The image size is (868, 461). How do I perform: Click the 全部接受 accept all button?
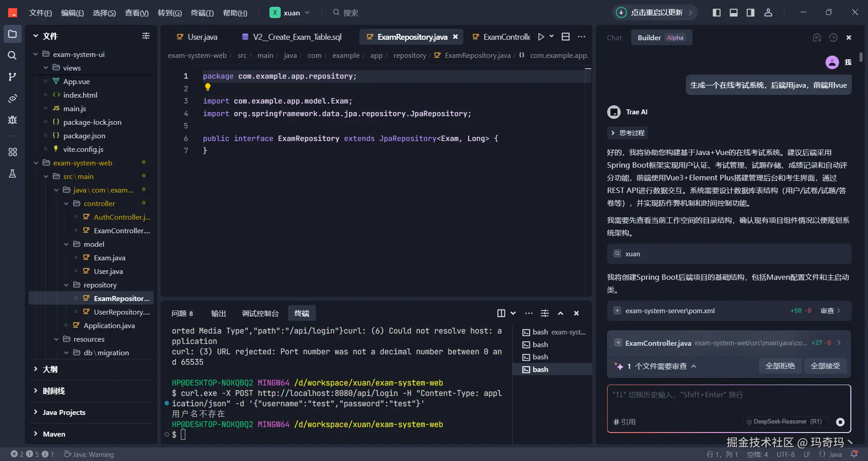[825, 366]
